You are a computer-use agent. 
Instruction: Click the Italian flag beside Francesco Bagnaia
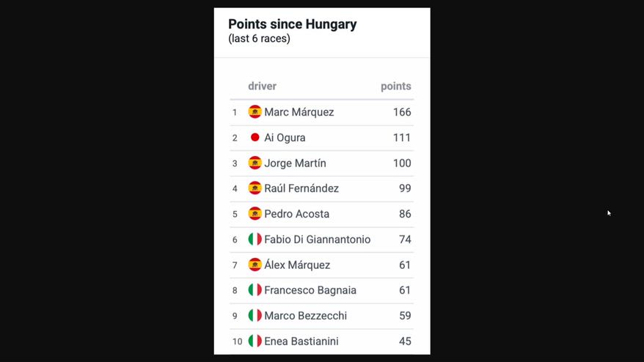pyautogui.click(x=255, y=289)
